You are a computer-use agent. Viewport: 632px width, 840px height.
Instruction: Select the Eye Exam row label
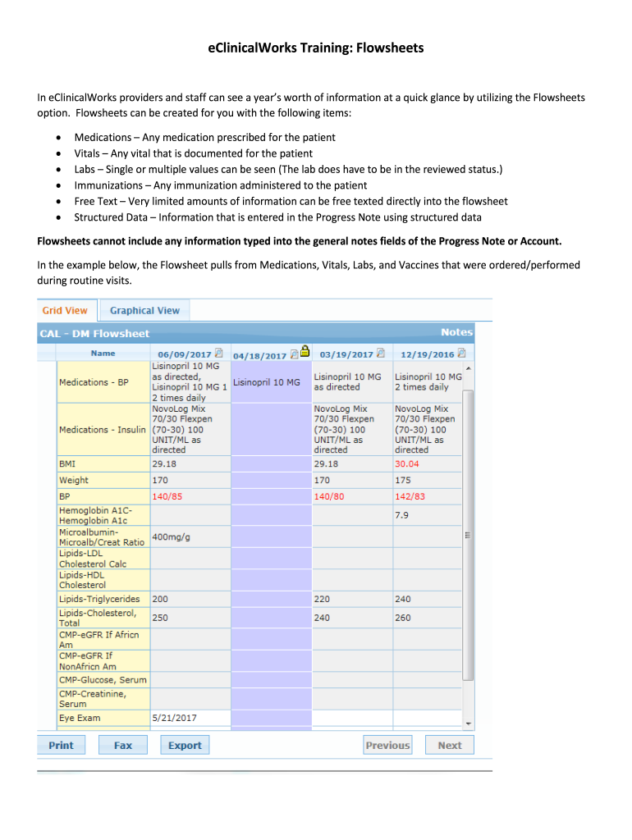tap(80, 718)
